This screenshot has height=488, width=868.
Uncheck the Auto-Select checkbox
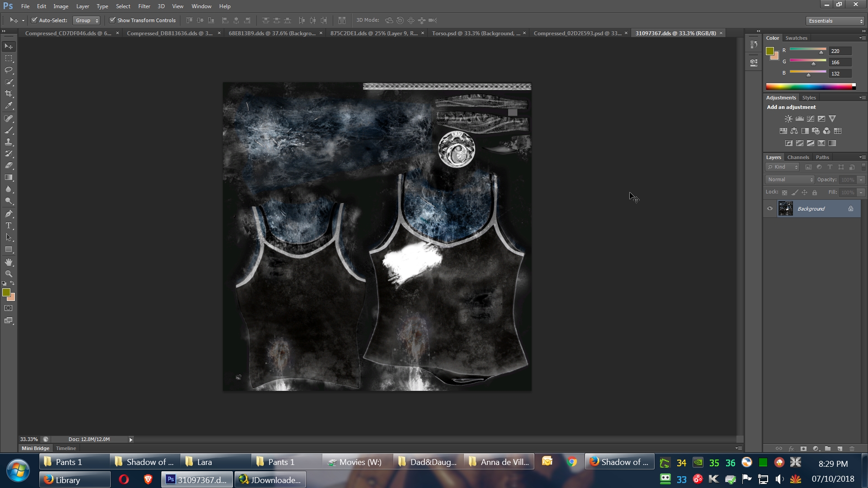(34, 20)
